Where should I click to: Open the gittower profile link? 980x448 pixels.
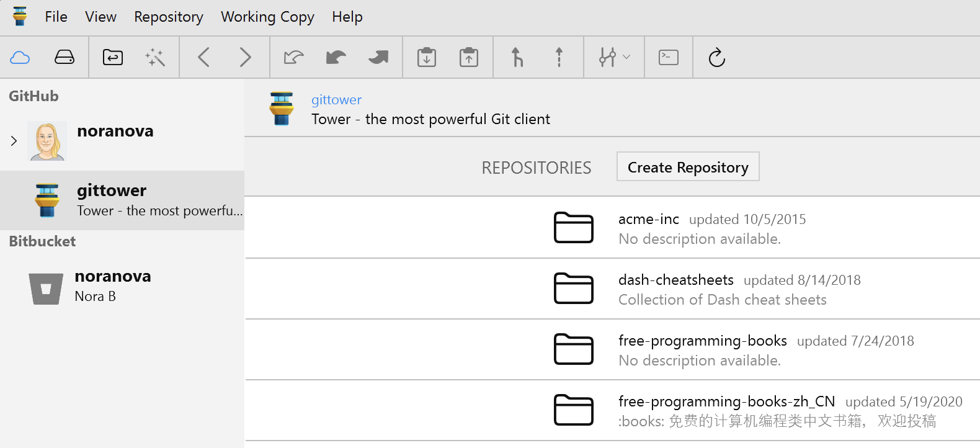[336, 100]
